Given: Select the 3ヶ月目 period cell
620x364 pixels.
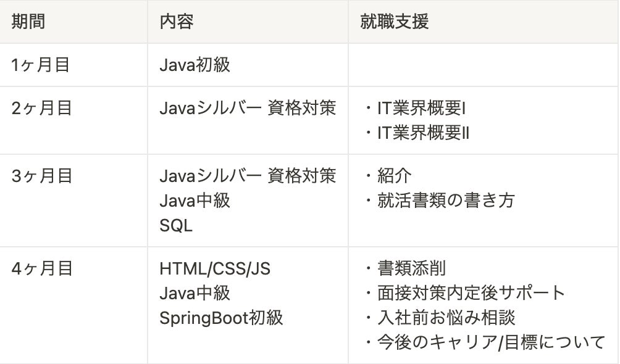Looking at the screenshot, I should tap(42, 176).
